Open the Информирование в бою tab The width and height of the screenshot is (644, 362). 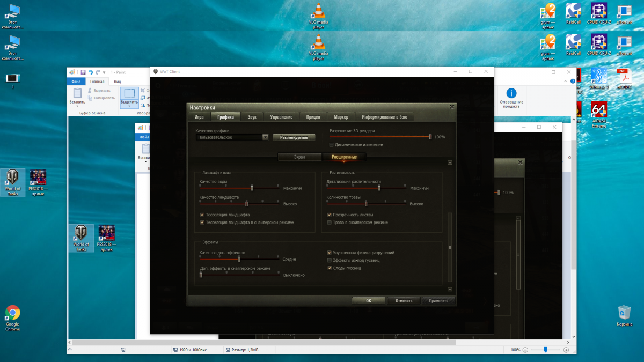(x=385, y=117)
